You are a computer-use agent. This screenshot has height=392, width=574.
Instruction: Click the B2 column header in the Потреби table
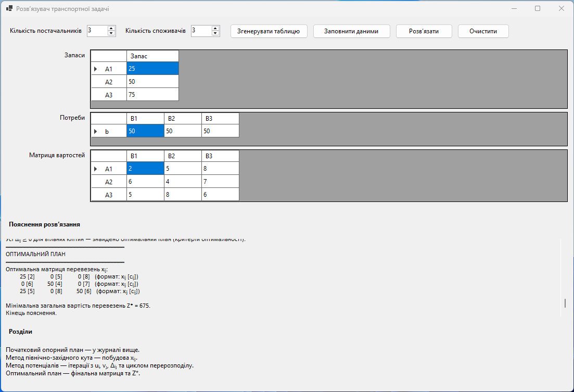click(x=183, y=119)
